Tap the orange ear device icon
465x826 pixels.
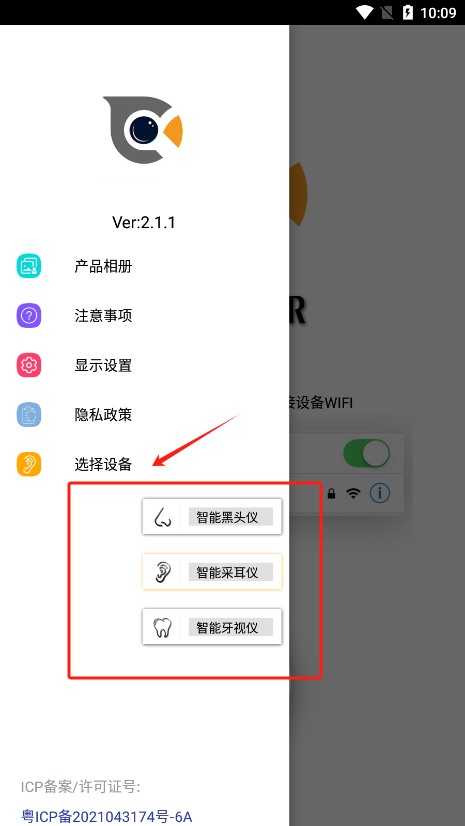(28, 464)
